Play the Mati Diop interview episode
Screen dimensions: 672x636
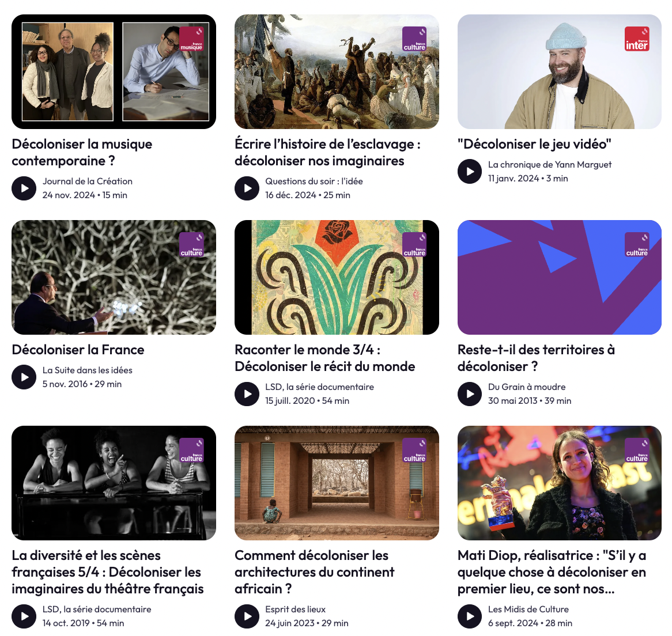tap(470, 616)
